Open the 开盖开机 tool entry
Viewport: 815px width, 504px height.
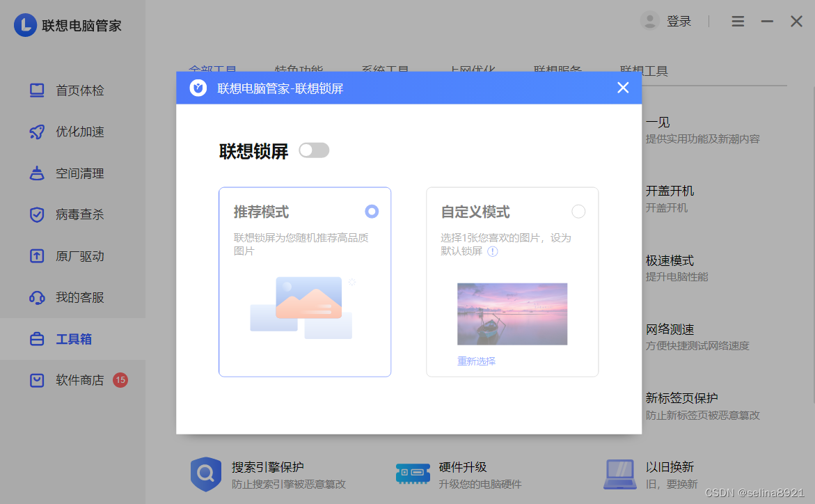click(x=670, y=198)
